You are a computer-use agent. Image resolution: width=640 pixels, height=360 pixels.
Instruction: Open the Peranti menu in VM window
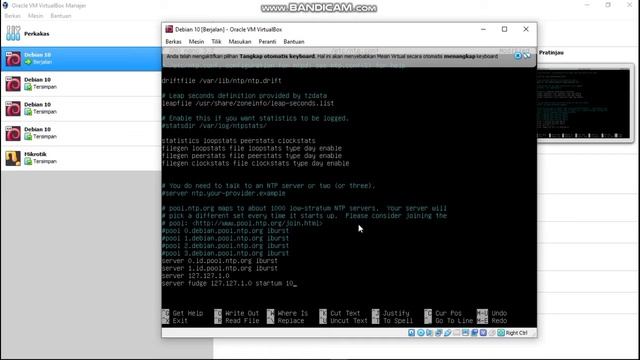point(267,42)
